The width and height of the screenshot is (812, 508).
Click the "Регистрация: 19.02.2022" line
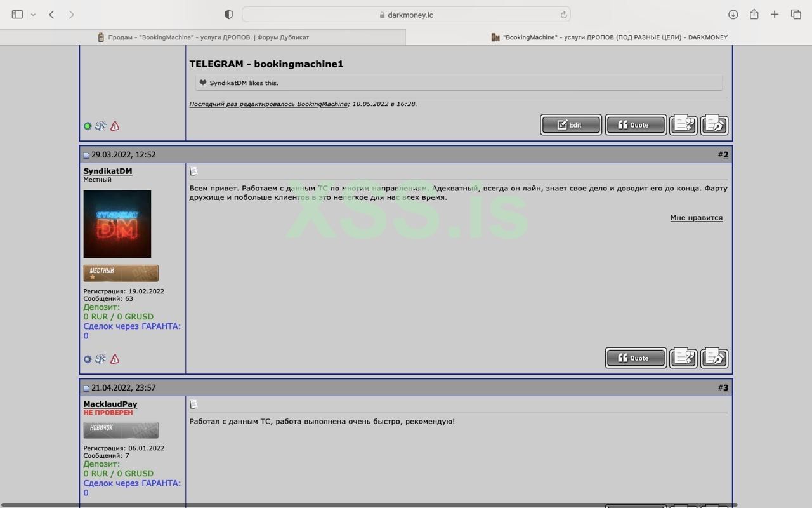(x=124, y=291)
